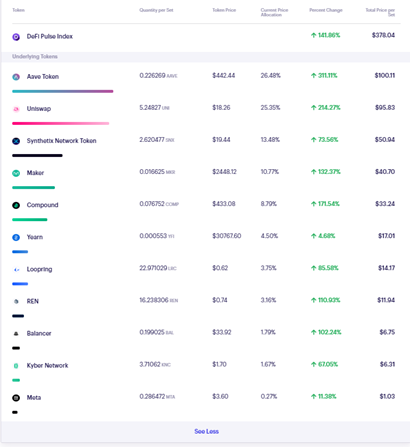Click the DeFi Pulse Index icon
410x447 pixels.
click(16, 37)
